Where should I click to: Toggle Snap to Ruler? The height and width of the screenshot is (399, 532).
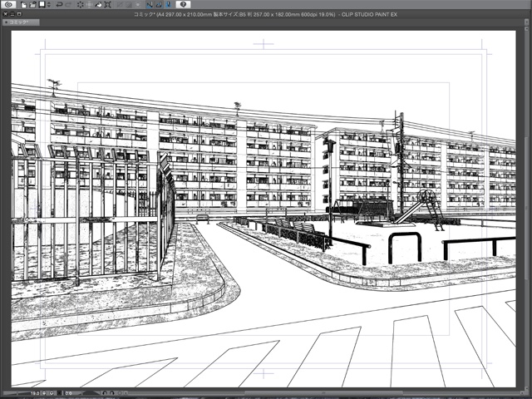pyautogui.click(x=150, y=5)
